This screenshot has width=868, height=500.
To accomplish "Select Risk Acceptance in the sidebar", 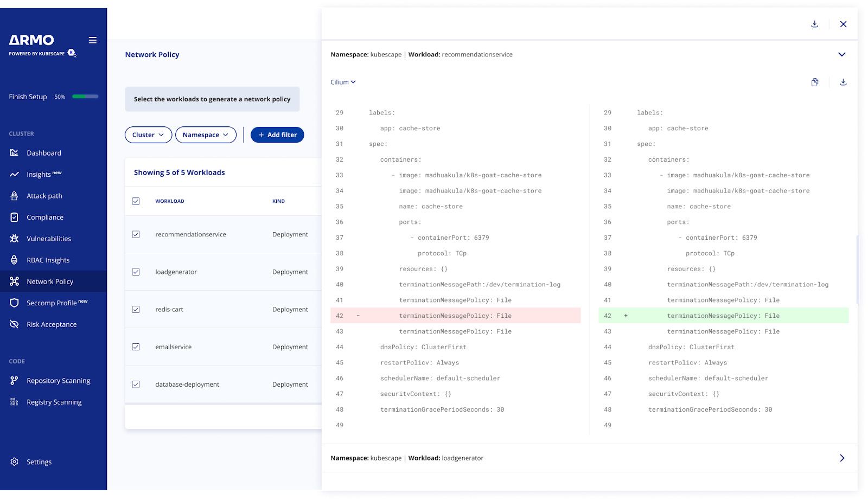I will [52, 324].
